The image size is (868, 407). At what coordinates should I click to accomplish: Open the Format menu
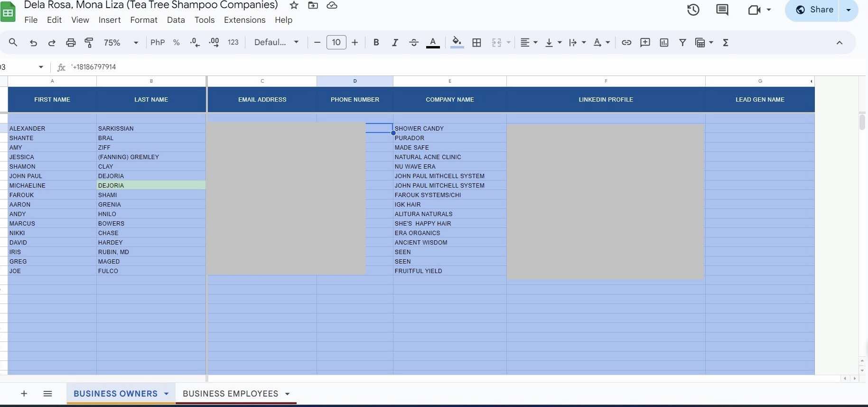(144, 20)
